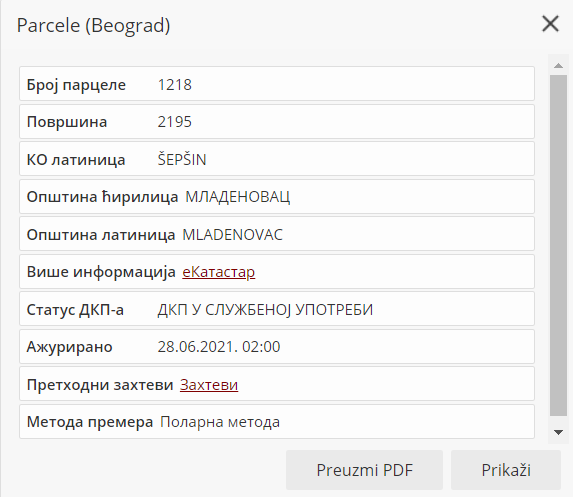Open the еКатастар link
573x497 pixels.
(219, 272)
